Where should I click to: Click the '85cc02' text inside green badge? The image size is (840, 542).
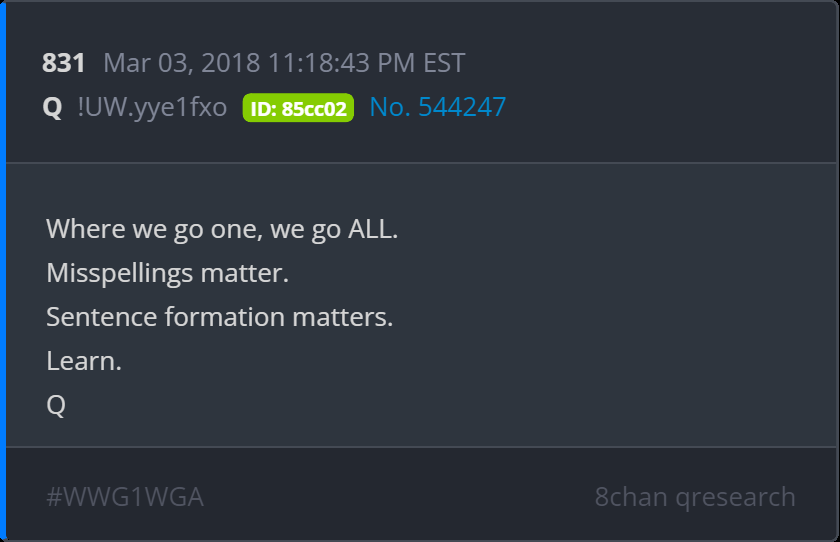(x=314, y=109)
